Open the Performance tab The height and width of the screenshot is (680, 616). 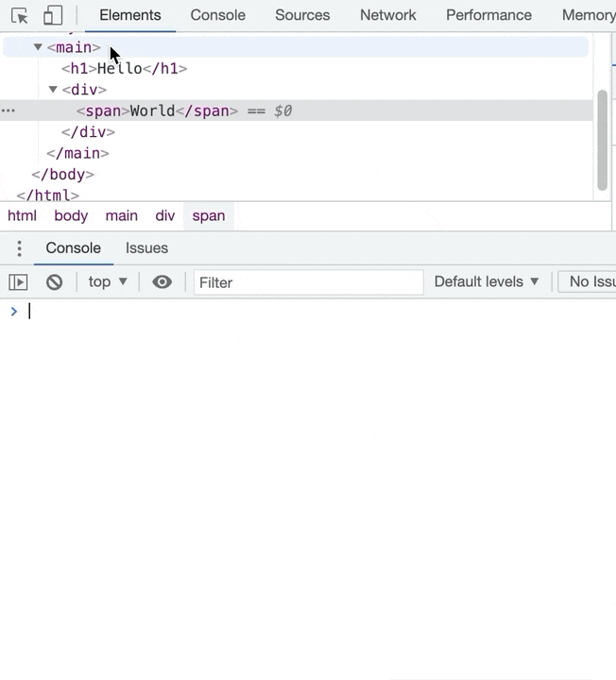[488, 15]
